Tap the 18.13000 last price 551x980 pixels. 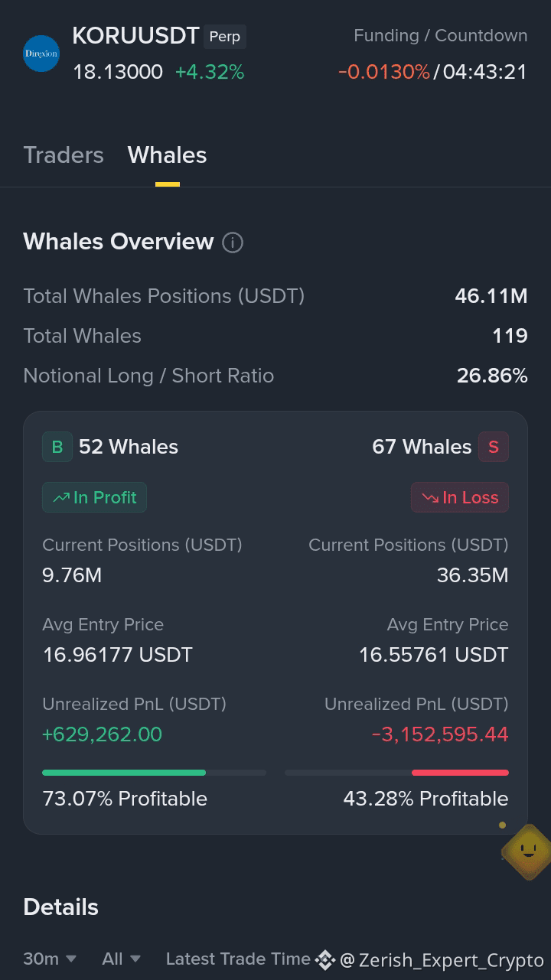coord(118,72)
